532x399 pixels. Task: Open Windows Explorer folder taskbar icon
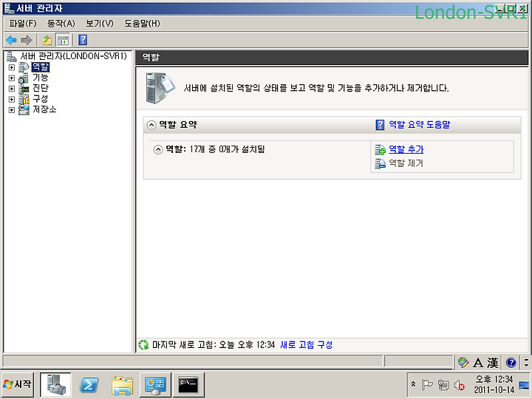(122, 385)
